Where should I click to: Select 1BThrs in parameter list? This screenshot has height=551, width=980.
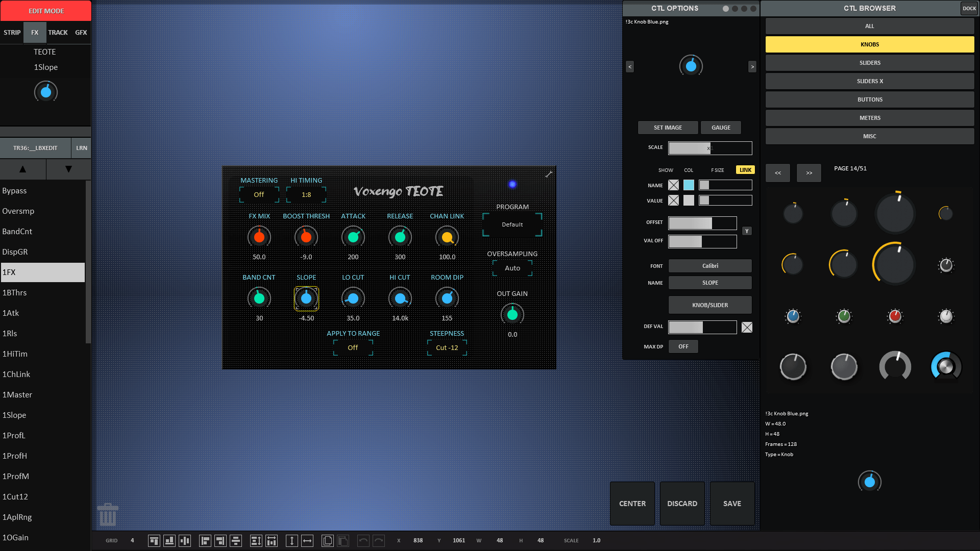[x=42, y=293]
